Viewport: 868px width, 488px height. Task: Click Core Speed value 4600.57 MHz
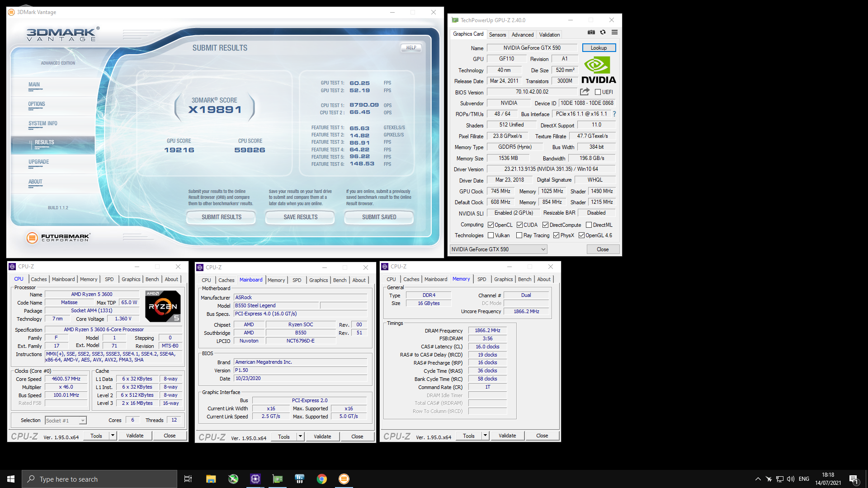(x=66, y=379)
